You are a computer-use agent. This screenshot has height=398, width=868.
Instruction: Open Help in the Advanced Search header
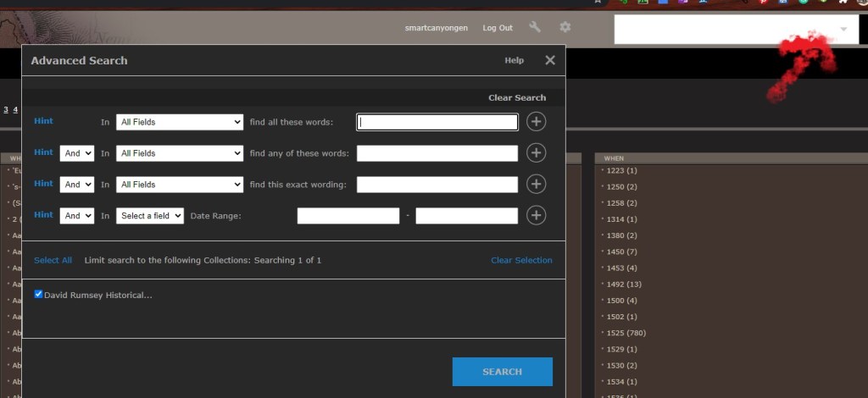514,61
